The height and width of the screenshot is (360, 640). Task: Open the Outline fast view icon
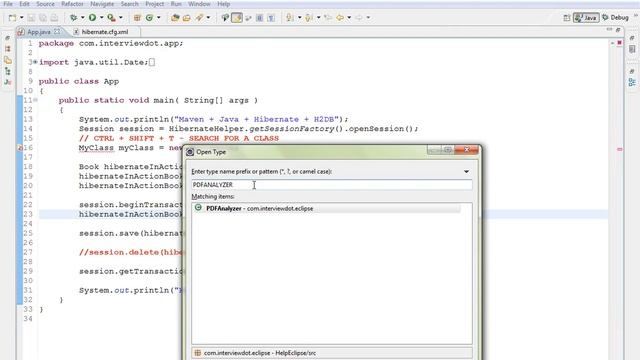click(632, 82)
